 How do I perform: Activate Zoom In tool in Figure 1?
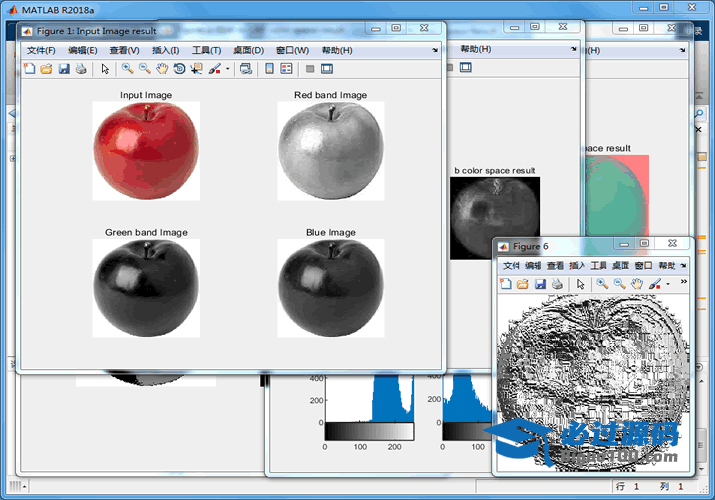(x=127, y=69)
